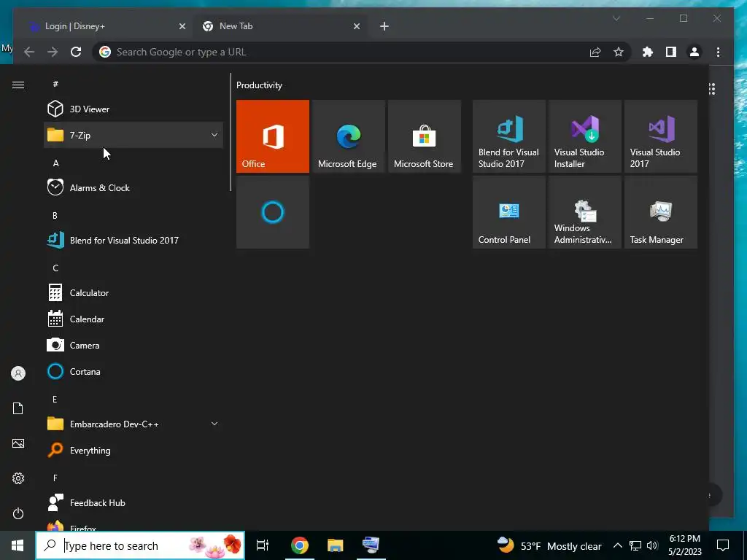Launch the Everything search app

(133, 450)
